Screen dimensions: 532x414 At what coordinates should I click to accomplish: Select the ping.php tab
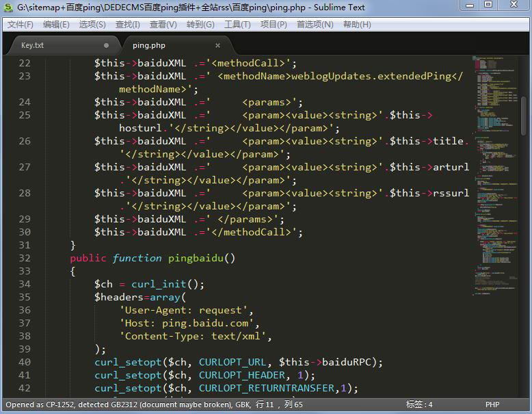[149, 45]
